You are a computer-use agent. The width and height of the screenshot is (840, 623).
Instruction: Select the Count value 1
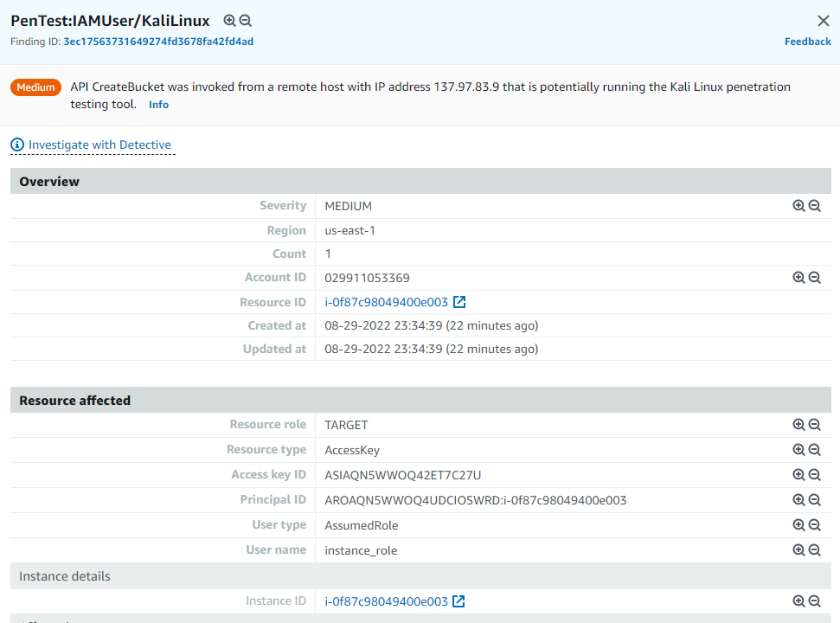click(328, 254)
